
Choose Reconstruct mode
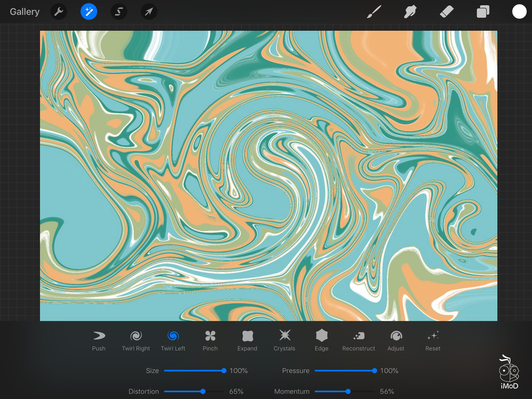pyautogui.click(x=359, y=340)
